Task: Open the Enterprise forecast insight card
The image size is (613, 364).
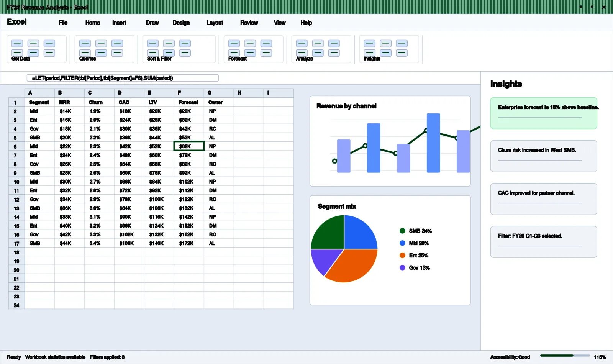Action: [544, 113]
